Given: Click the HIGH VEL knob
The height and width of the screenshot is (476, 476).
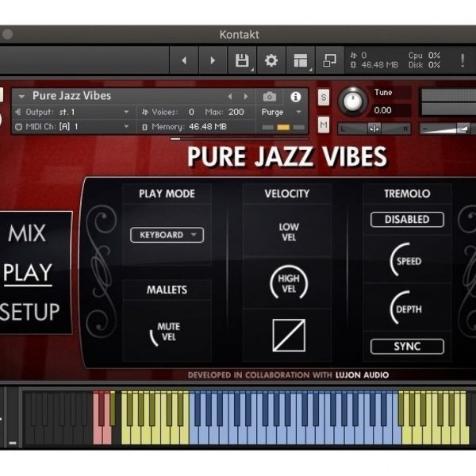Looking at the screenshot, I should [x=289, y=283].
